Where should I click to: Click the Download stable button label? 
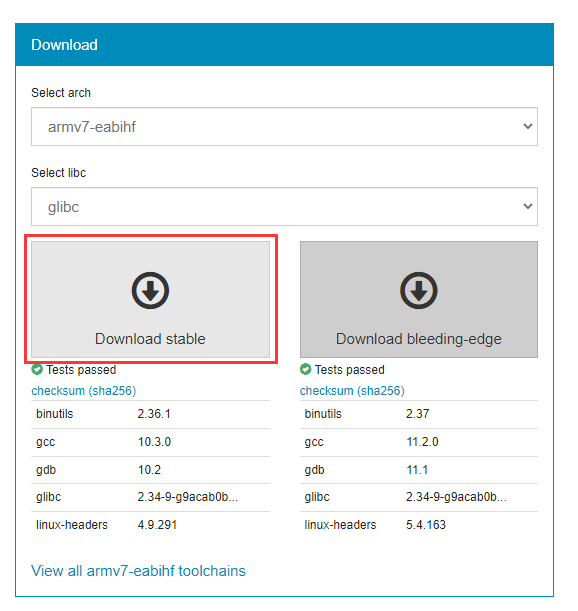(150, 339)
